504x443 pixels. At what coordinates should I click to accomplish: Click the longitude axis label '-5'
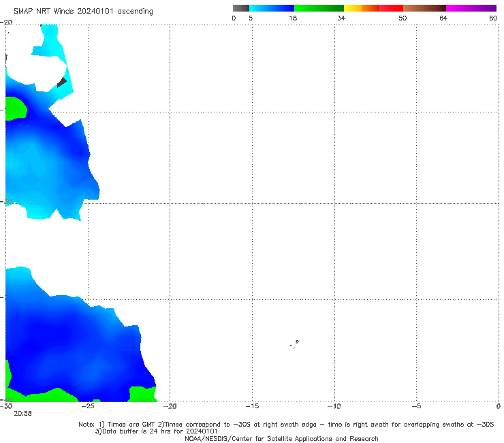[x=416, y=406]
